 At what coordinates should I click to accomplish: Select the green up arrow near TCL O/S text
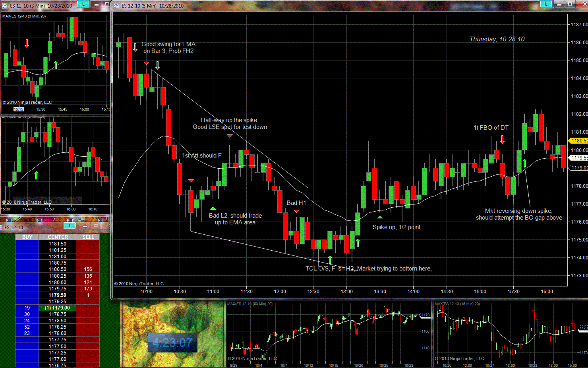tap(330, 259)
